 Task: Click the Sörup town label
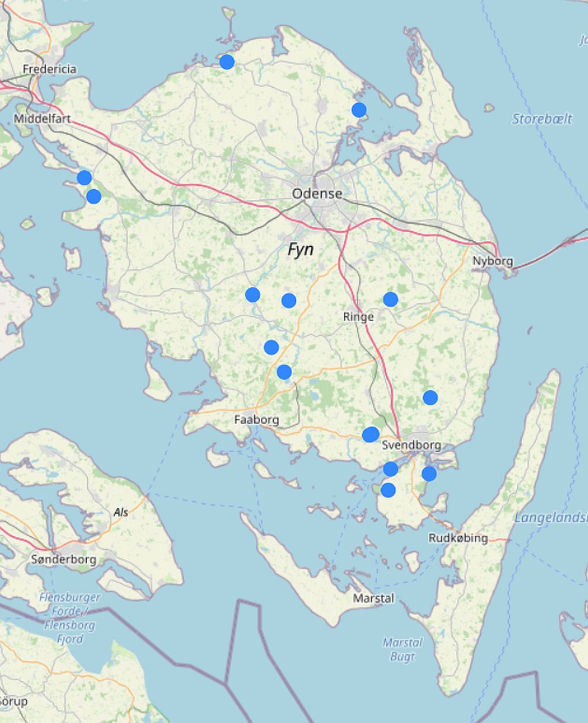14,702
